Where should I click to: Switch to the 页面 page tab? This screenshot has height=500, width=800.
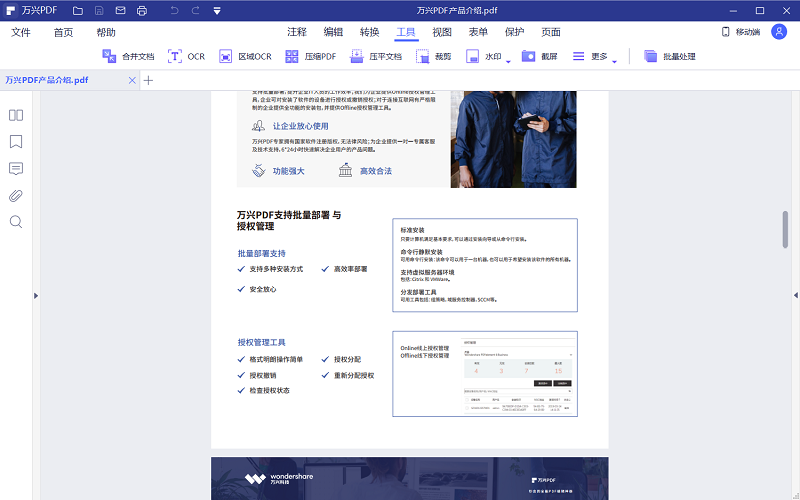551,32
